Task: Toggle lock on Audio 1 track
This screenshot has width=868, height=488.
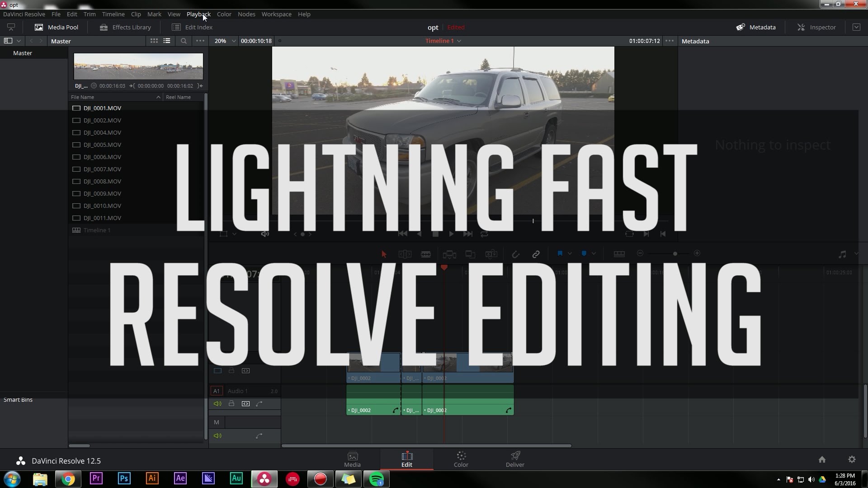Action: pyautogui.click(x=231, y=404)
